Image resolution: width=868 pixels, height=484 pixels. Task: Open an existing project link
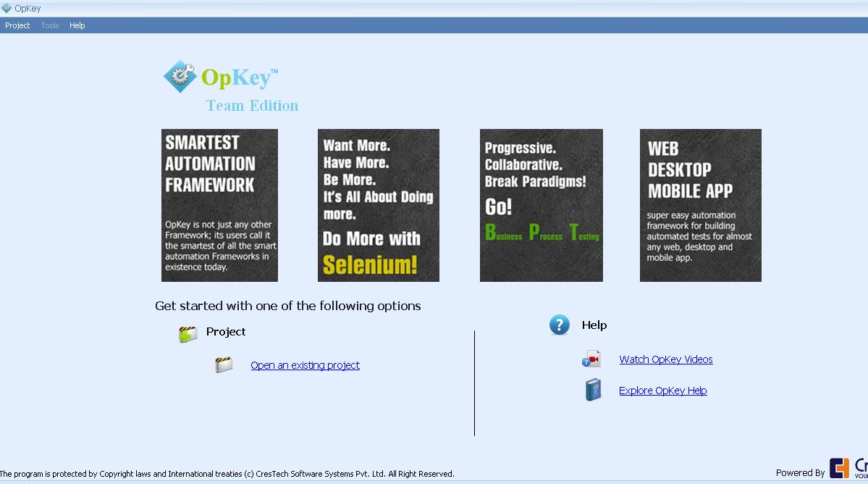coord(305,365)
